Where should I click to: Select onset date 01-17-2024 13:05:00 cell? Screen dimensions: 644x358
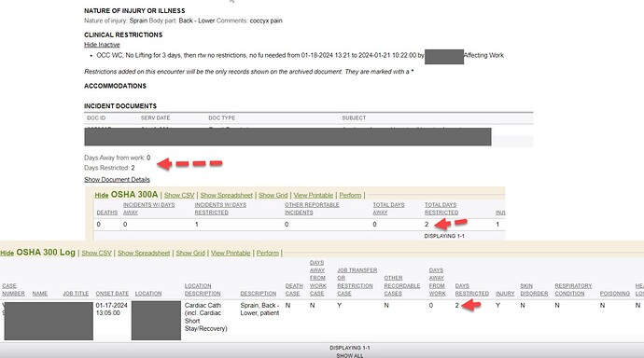[111, 310]
